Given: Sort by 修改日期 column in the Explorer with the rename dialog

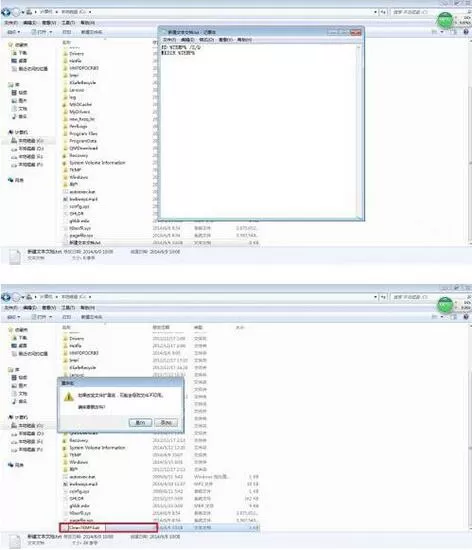Looking at the screenshot, I should click(x=161, y=327).
